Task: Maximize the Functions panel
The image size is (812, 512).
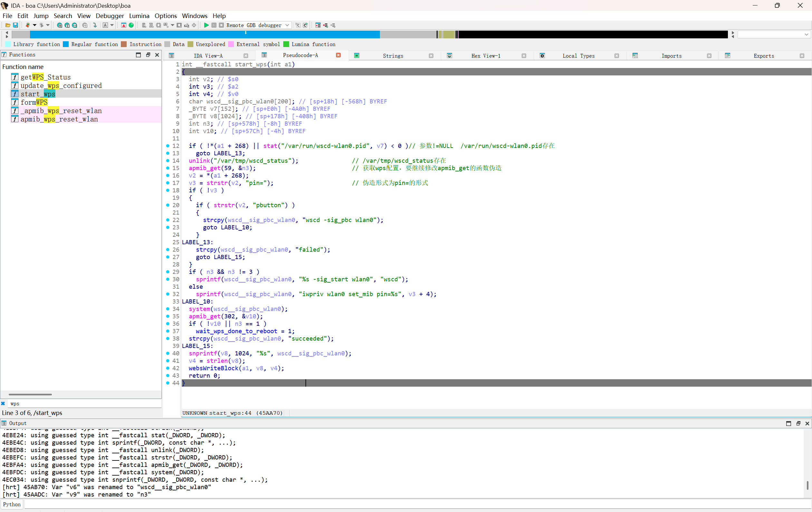Action: click(x=138, y=55)
